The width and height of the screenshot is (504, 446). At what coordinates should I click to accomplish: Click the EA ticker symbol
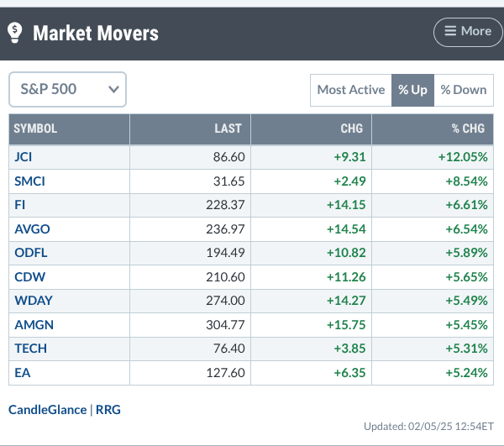22,371
